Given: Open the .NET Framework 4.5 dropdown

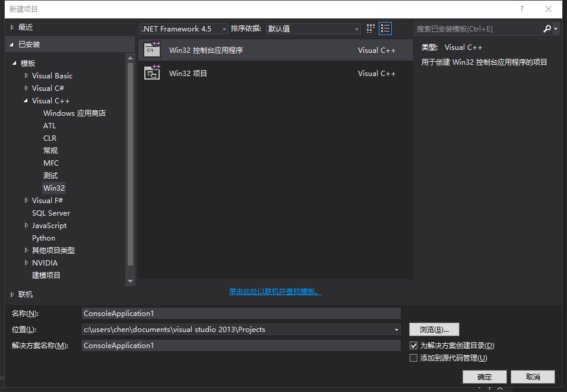Looking at the screenshot, I should [x=184, y=29].
